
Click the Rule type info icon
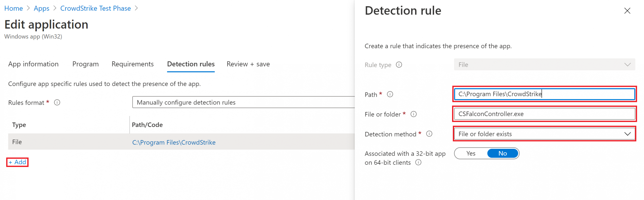tap(399, 65)
